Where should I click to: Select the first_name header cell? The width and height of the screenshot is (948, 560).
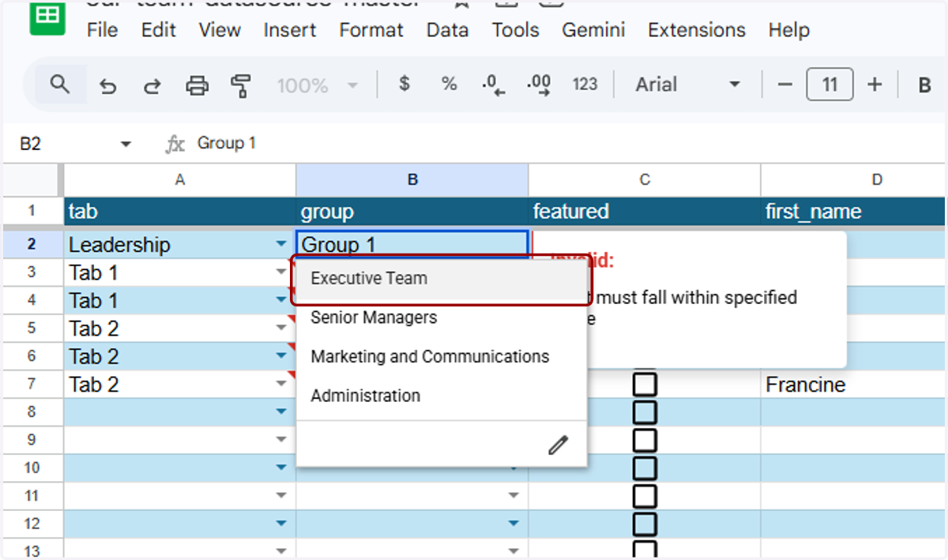click(x=853, y=212)
